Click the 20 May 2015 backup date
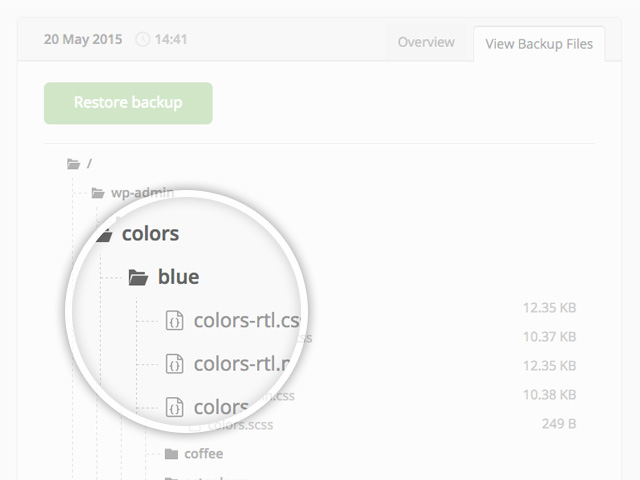This screenshot has width=640, height=480. pos(83,40)
